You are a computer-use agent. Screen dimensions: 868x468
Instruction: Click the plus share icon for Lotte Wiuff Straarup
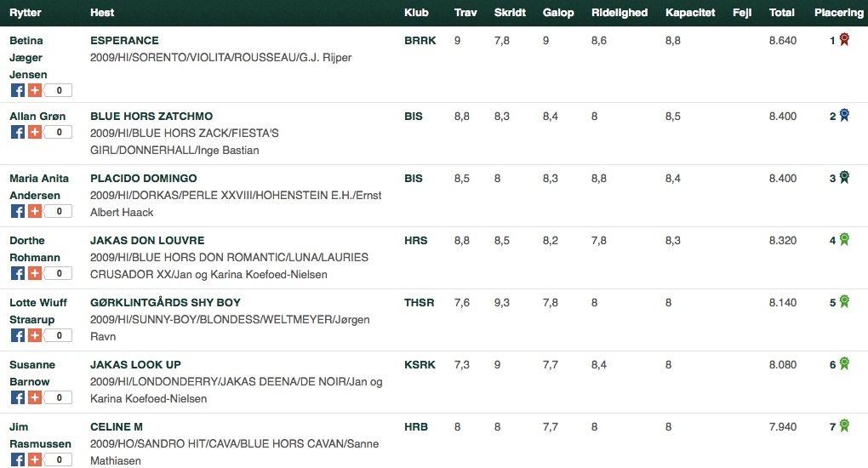(35, 335)
